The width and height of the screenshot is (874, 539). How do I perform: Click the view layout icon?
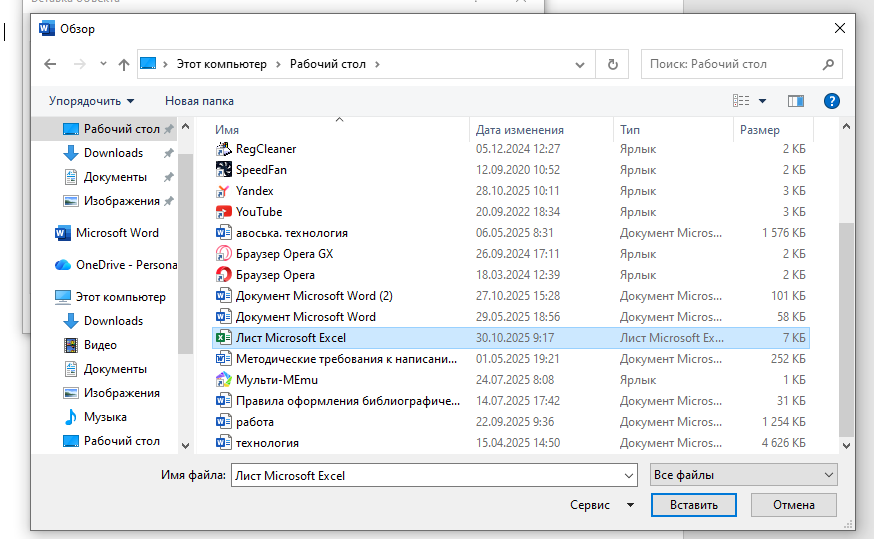click(741, 101)
